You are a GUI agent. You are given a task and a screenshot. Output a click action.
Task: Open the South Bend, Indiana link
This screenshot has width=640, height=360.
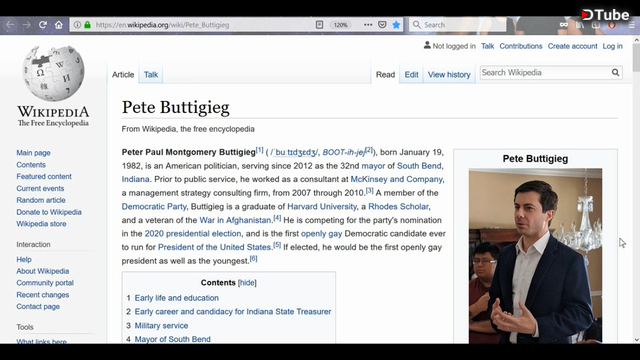(x=420, y=166)
